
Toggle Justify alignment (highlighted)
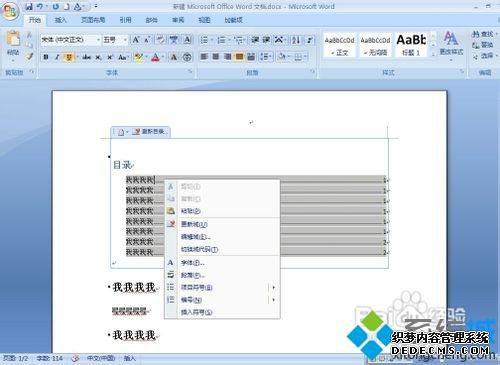tap(239, 57)
